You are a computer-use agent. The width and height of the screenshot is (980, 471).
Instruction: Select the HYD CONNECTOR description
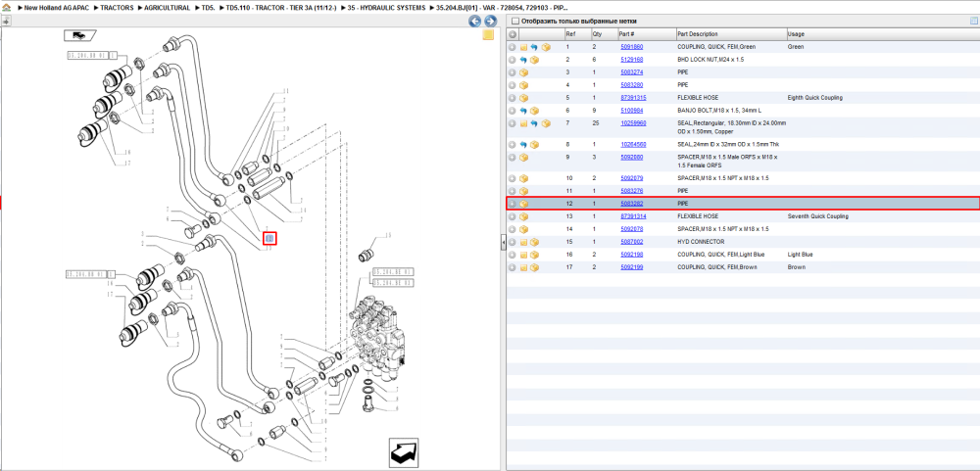pos(701,242)
